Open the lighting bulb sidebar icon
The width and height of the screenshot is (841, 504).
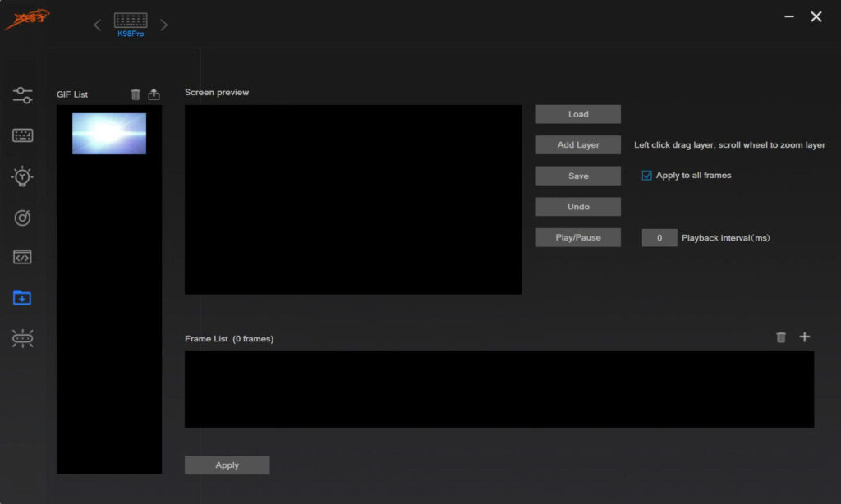pos(22,176)
